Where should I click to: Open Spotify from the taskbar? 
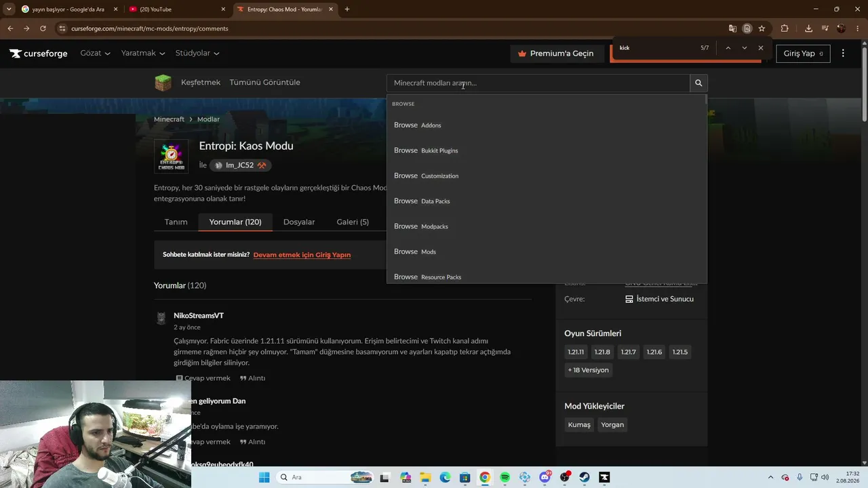tap(505, 477)
